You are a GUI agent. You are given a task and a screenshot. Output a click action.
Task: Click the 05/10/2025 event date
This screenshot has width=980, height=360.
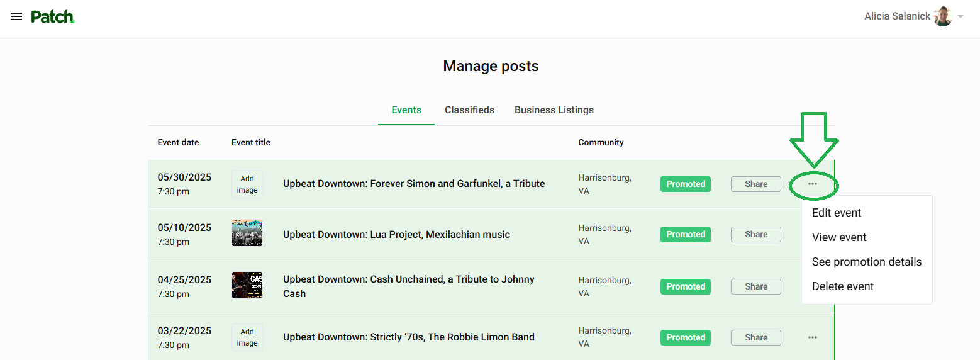184,227
